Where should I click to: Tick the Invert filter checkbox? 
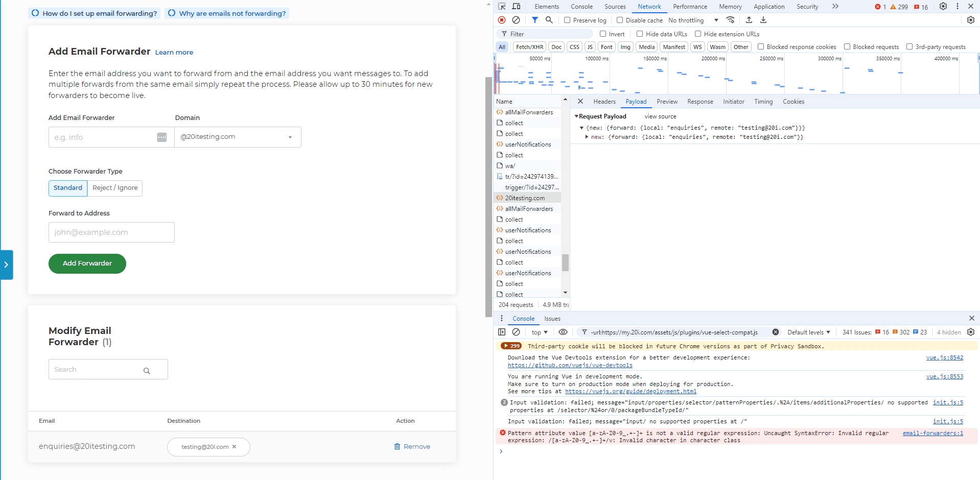point(602,34)
